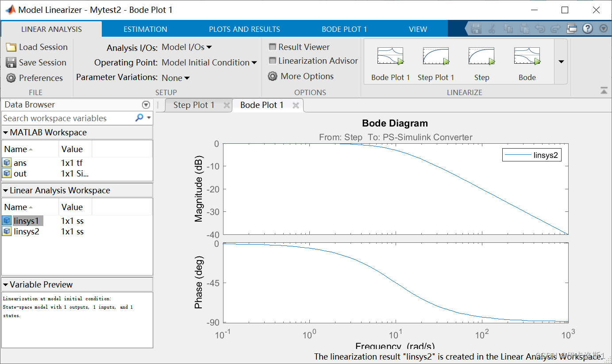This screenshot has width=612, height=364.
Task: Open the Data Browser panel options menu
Action: [x=146, y=105]
